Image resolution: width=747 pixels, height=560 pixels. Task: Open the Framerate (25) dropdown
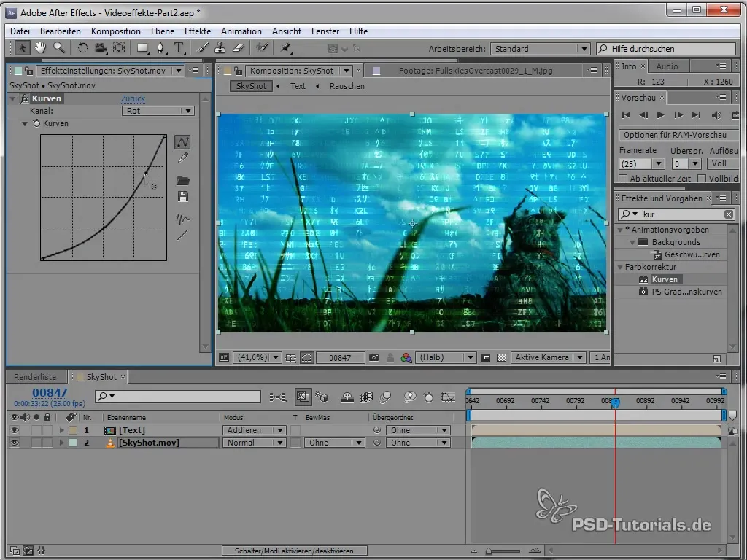coord(642,164)
